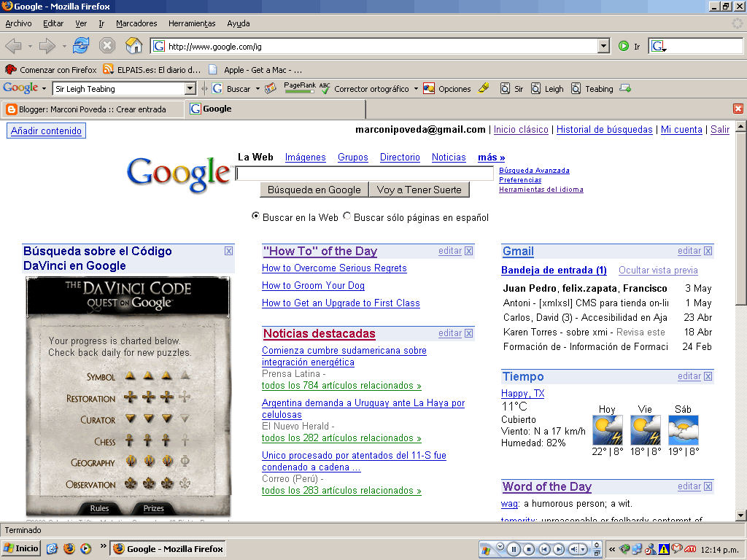Click the Añadir contenido link

(x=46, y=131)
